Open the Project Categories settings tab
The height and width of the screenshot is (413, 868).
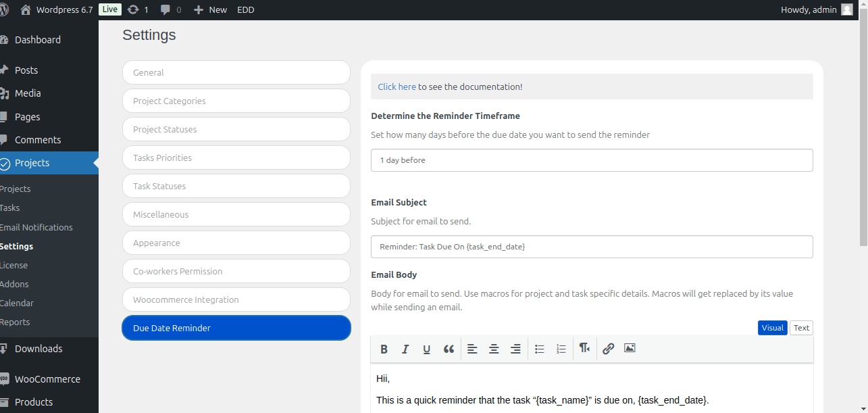236,101
